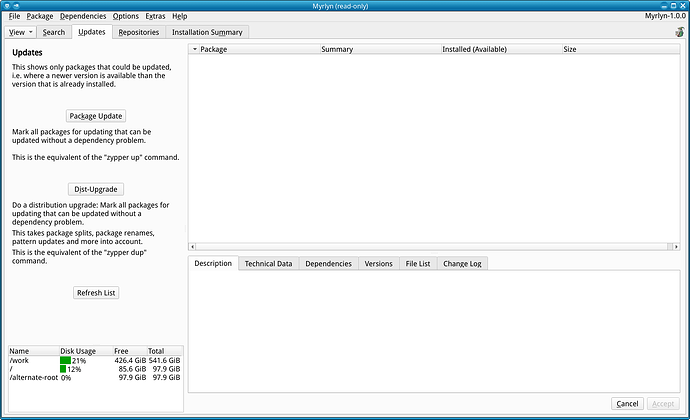Viewport: 690px width, 420px height.
Task: Click the Cancel button
Action: click(627, 404)
